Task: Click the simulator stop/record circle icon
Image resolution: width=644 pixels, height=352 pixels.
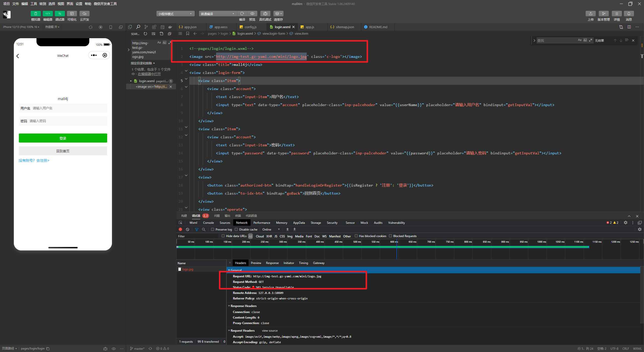Action: (x=101, y=27)
